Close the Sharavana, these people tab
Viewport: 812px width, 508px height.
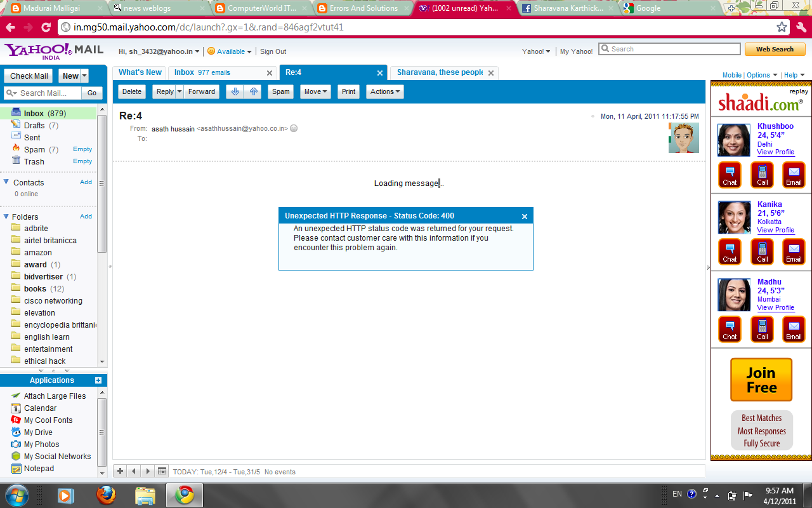490,73
